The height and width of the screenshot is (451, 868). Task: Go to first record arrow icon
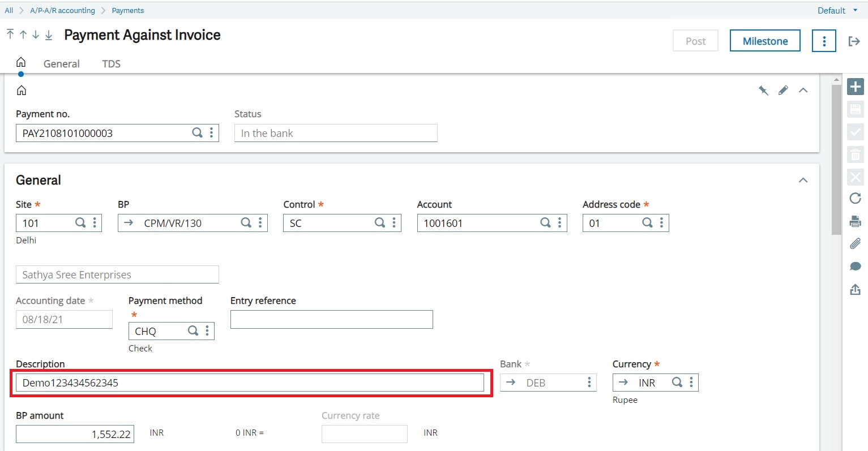10,35
